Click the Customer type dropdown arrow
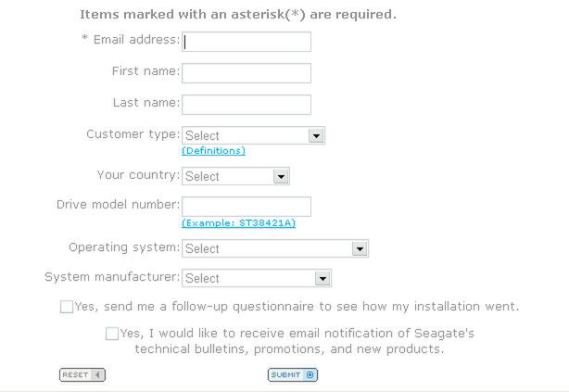 tap(317, 135)
